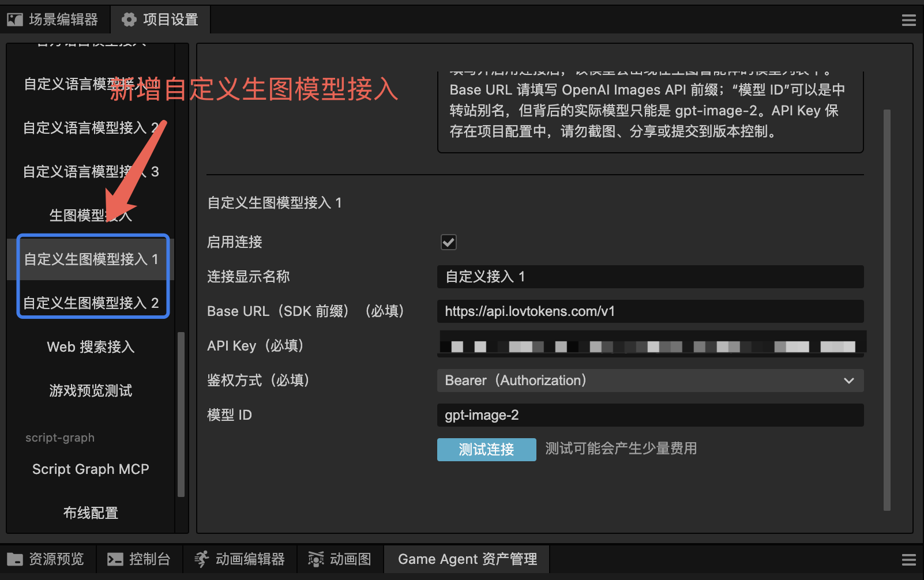This screenshot has height=580, width=924.
Task: Click the animation editor running figure icon
Action: pos(201,559)
